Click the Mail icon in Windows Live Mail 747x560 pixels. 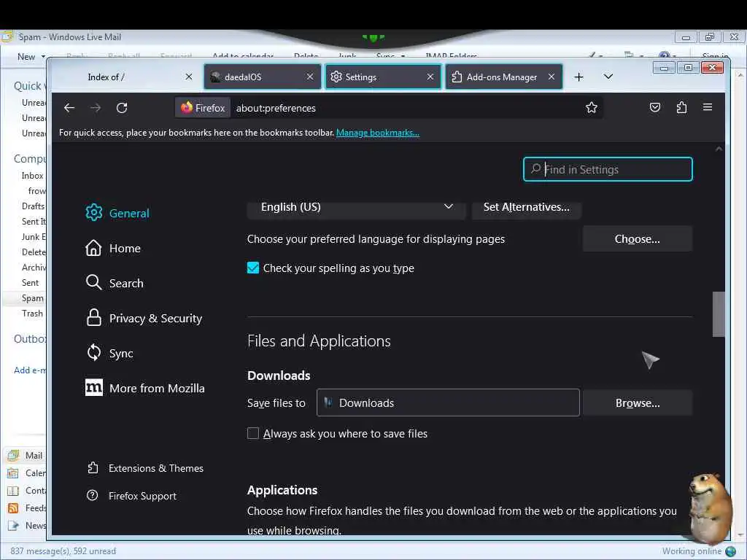(13, 455)
